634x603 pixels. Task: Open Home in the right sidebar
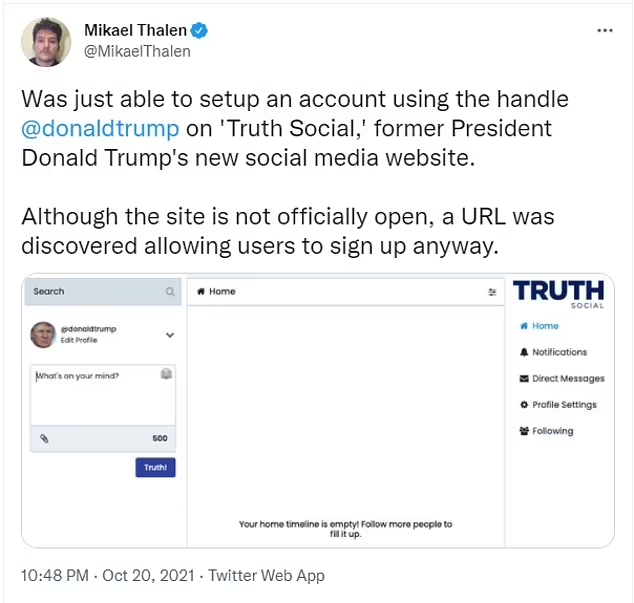click(540, 326)
